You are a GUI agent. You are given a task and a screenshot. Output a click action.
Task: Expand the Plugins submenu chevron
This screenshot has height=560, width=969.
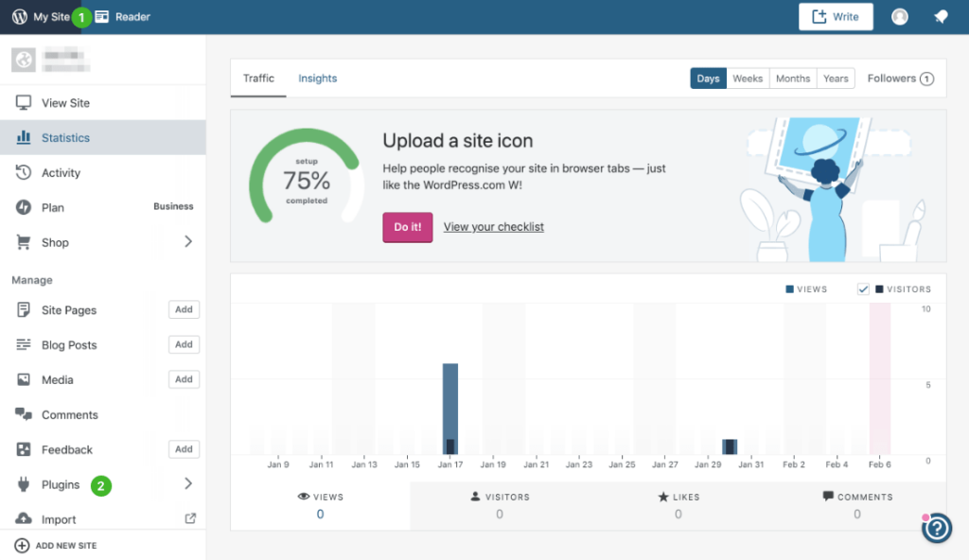(x=188, y=483)
